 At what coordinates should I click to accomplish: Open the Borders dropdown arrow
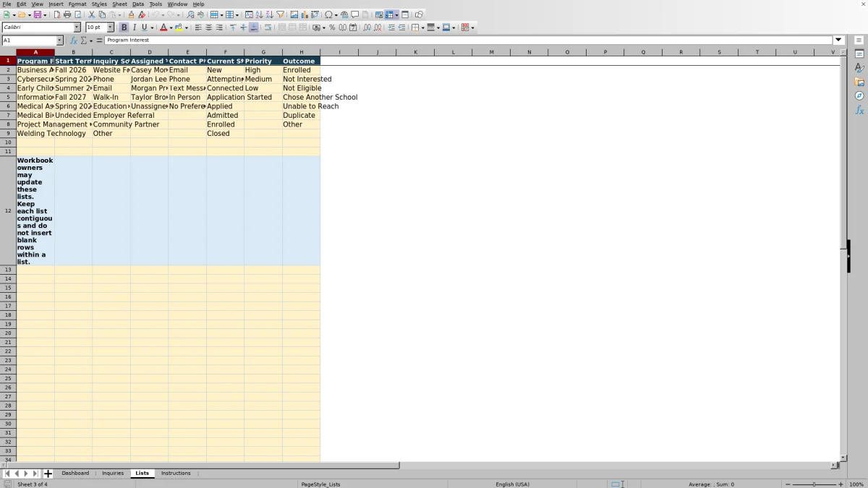coord(423,27)
